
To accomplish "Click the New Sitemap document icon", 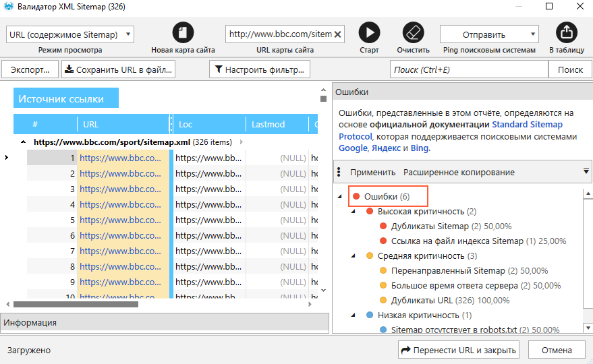I will (183, 32).
